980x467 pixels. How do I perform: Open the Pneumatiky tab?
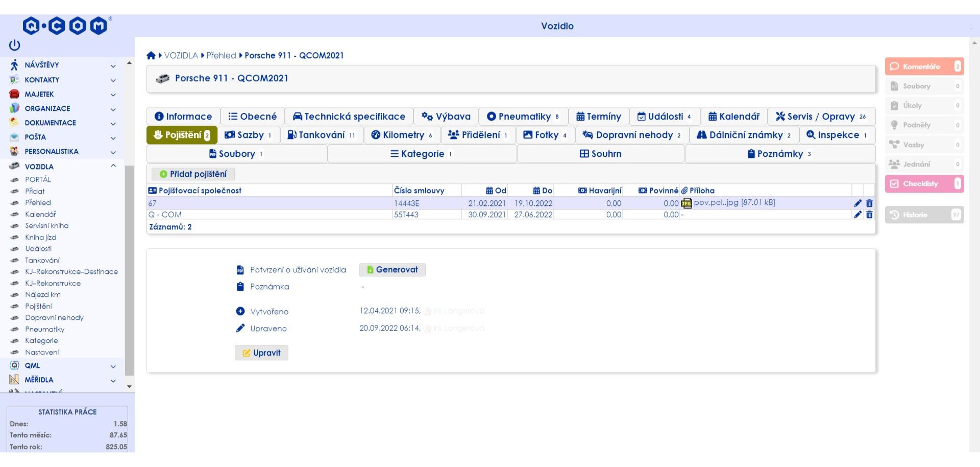click(523, 116)
